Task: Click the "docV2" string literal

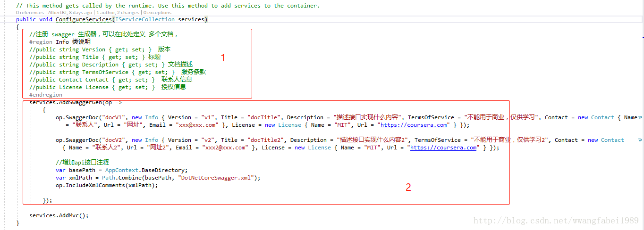Action: (113, 140)
